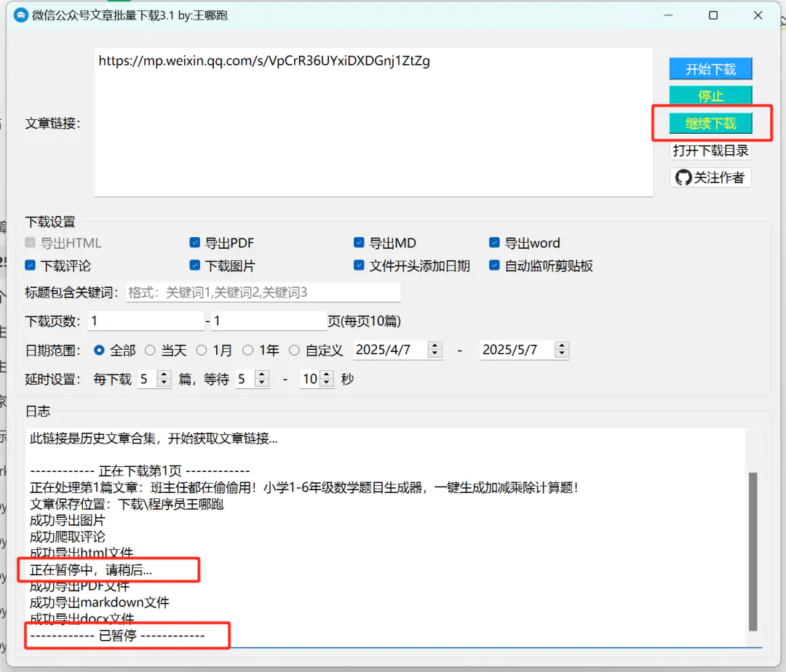Minimize the 微信公众号文章批量下载 window

(668, 15)
